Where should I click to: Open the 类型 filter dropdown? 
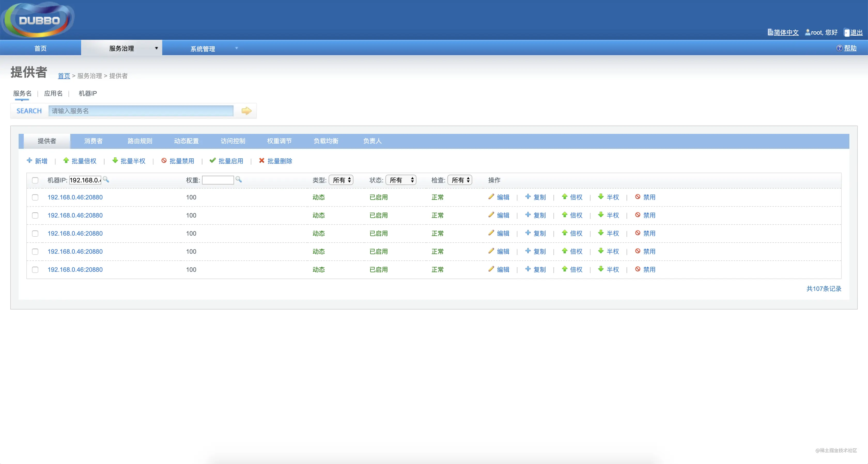point(341,180)
